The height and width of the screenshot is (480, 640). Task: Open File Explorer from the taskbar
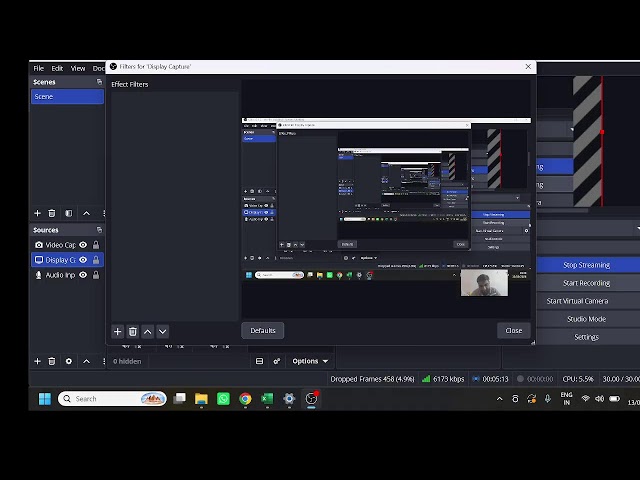(x=201, y=399)
